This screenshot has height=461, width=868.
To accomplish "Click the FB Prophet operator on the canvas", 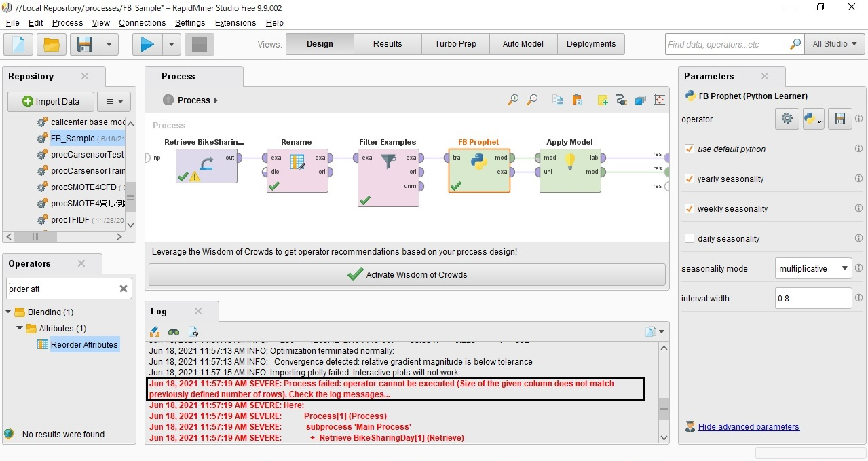I will (479, 170).
